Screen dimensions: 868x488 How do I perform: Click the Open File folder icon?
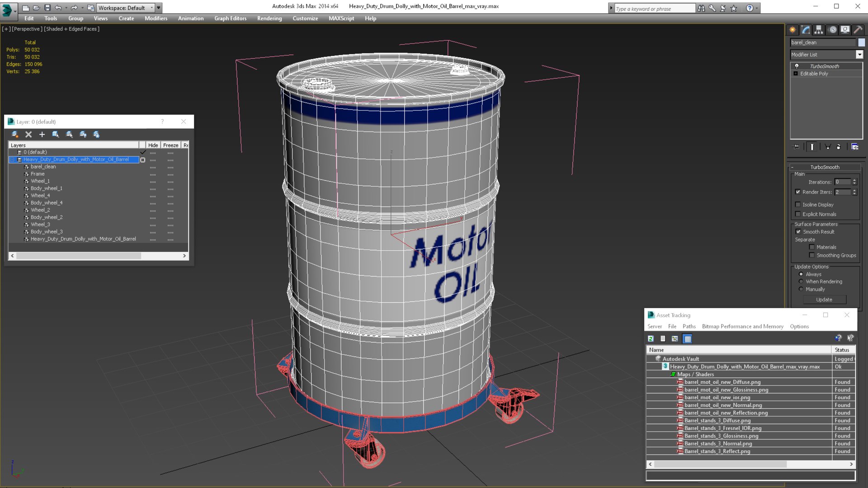click(x=36, y=8)
